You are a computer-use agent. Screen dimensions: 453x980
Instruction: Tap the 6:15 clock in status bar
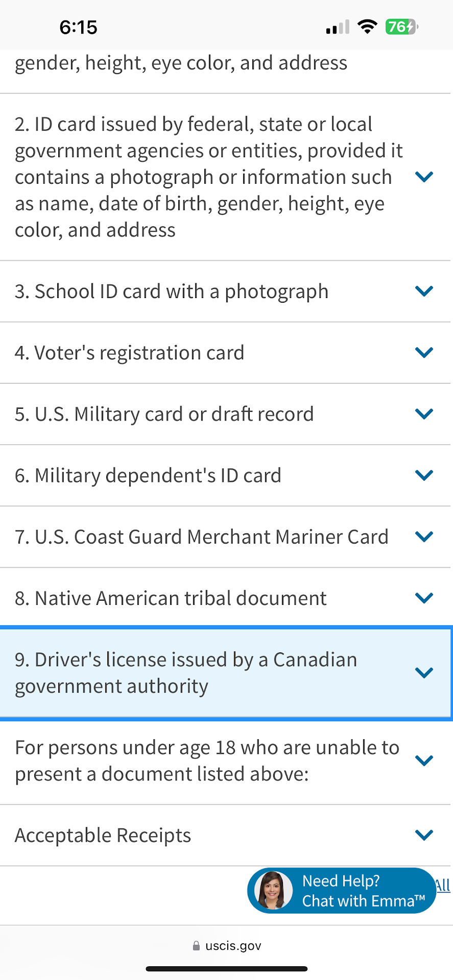[x=78, y=27]
